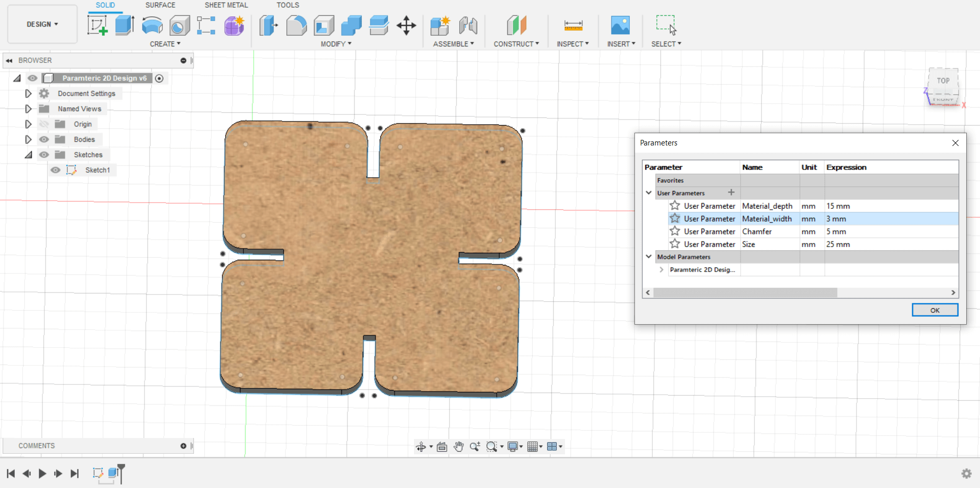Open the DESIGN workspace dropdown
Image resolution: width=980 pixels, height=488 pixels.
click(x=42, y=24)
